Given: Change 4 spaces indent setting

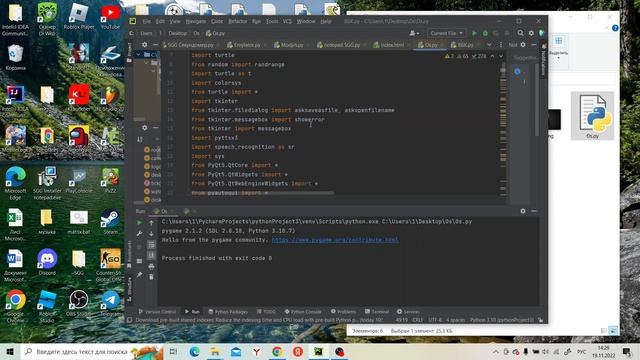Looking at the screenshot, I should pyautogui.click(x=456, y=320).
